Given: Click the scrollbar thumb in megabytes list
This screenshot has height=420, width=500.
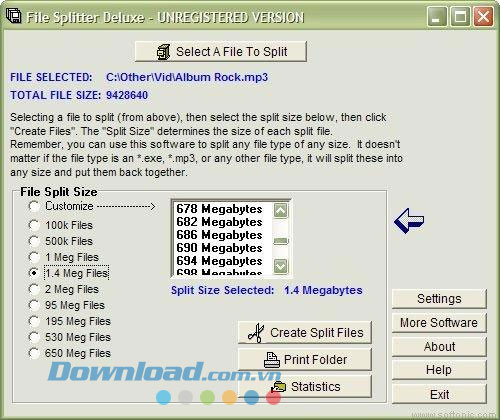Looking at the screenshot, I should (280, 241).
